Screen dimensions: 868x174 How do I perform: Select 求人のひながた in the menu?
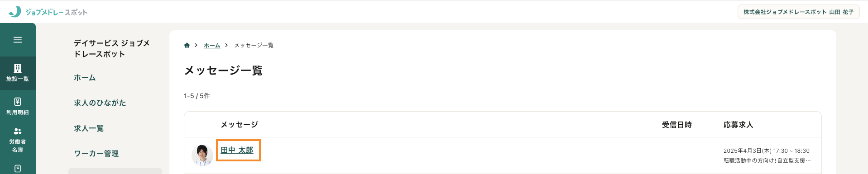(100, 103)
